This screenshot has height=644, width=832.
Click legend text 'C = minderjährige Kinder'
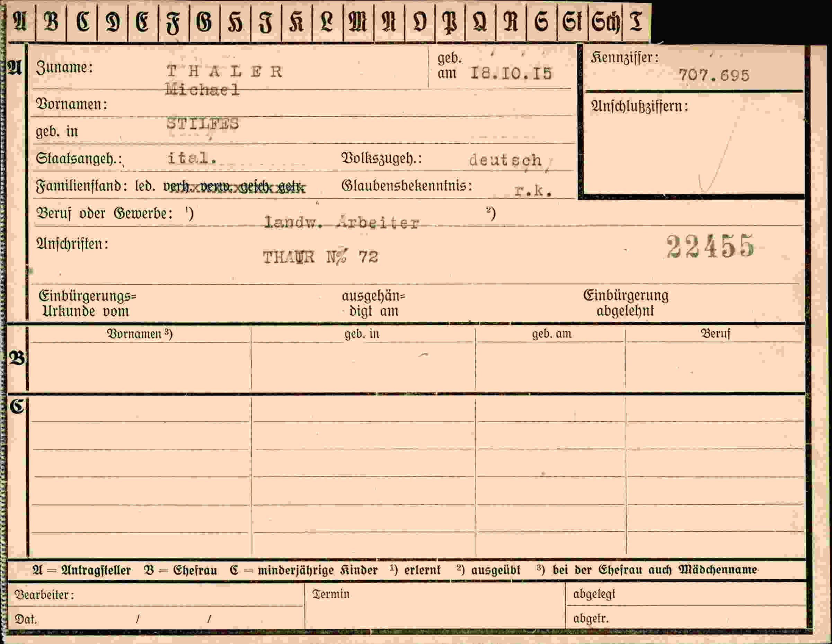(x=304, y=570)
